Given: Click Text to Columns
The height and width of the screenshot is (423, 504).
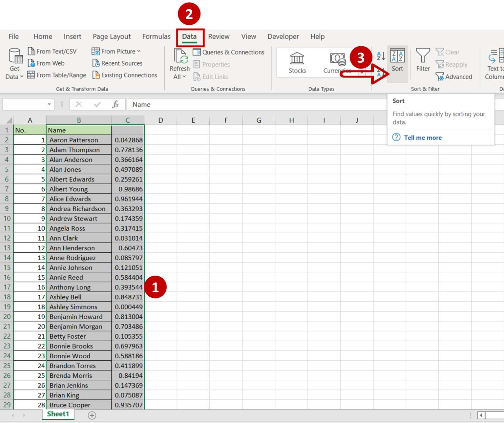Looking at the screenshot, I should (494, 64).
